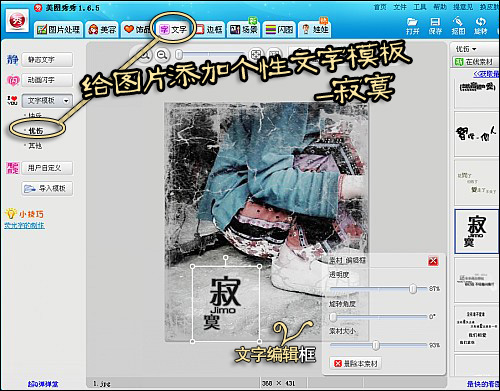Image resolution: width=500 pixels, height=391 pixels.
Task: Click the rotation handle above text box
Action: [226, 258]
